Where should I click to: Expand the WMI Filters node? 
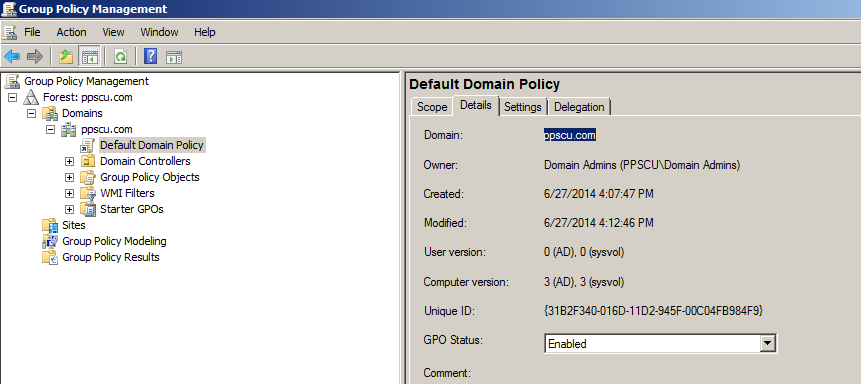tap(69, 193)
